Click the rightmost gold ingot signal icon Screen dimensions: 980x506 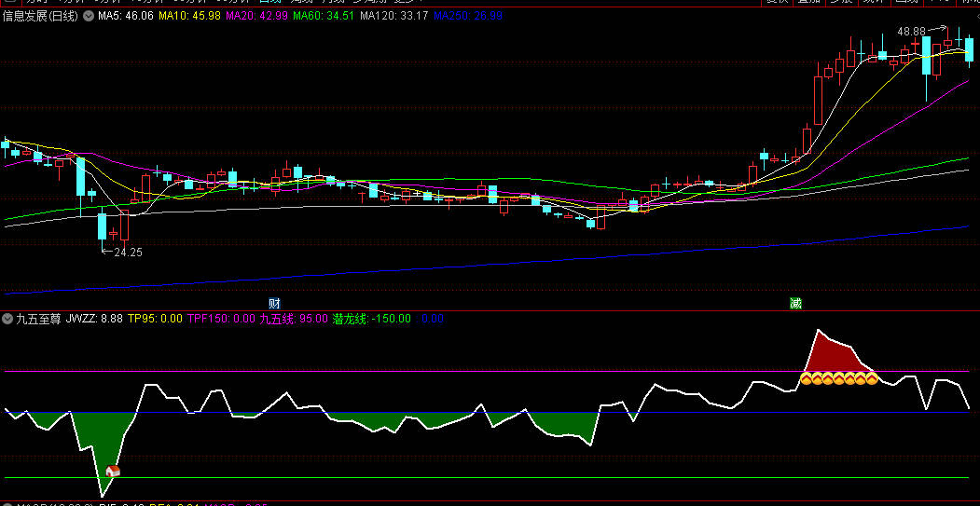[871, 378]
